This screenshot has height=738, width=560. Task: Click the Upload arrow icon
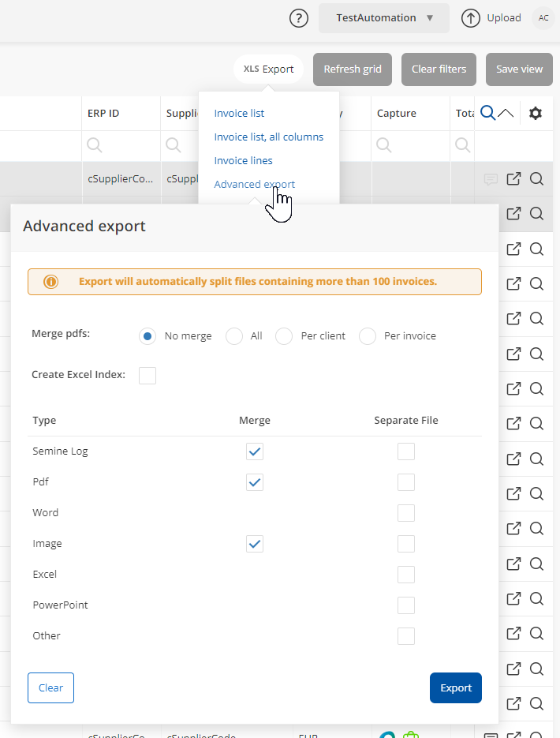[471, 18]
